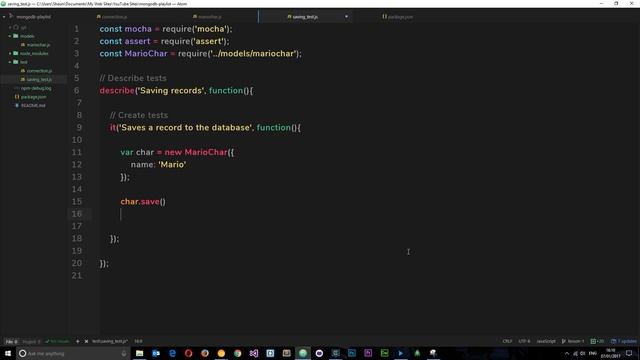640x360 pixels.
Task: Click the modified dot on saving_test.js tab
Action: 347,17
